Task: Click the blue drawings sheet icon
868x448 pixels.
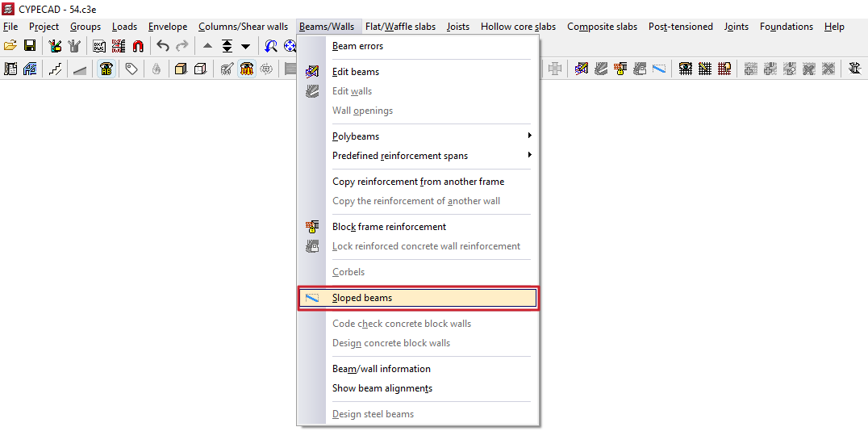Action: (x=30, y=69)
